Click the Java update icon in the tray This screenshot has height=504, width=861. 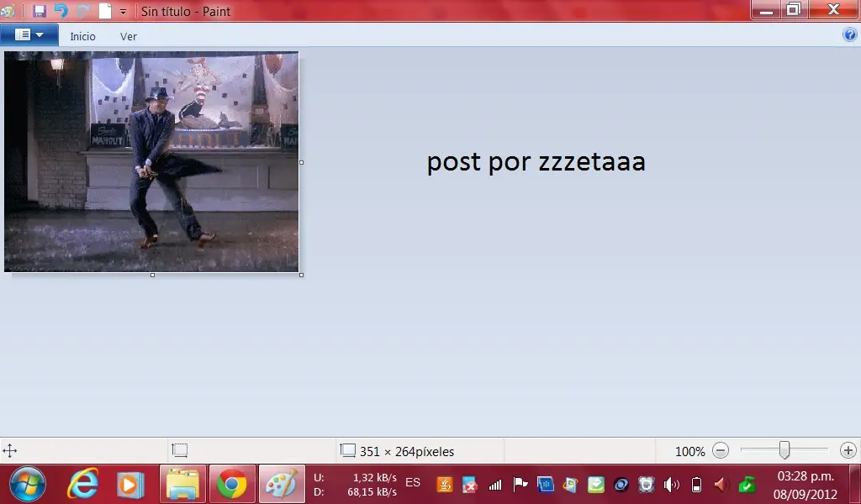click(x=444, y=485)
